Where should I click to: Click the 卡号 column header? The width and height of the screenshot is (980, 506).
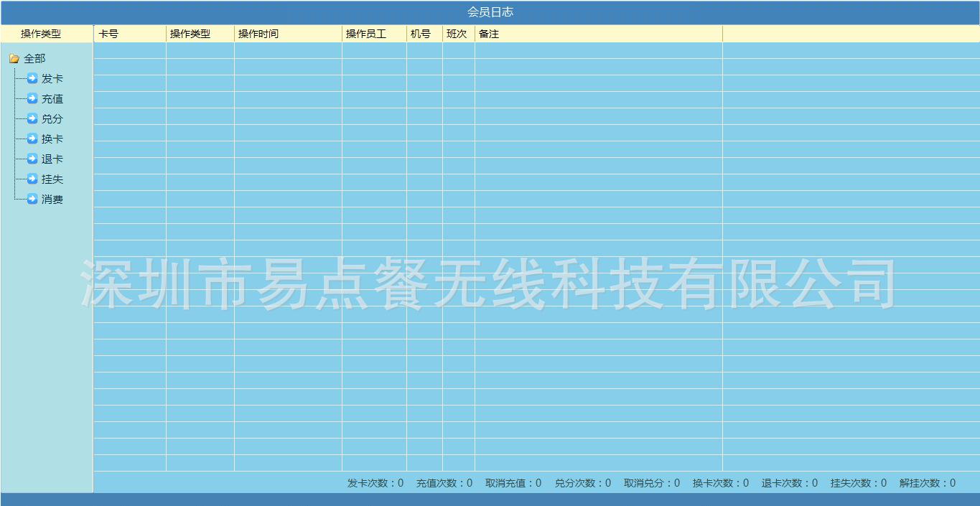(x=130, y=34)
